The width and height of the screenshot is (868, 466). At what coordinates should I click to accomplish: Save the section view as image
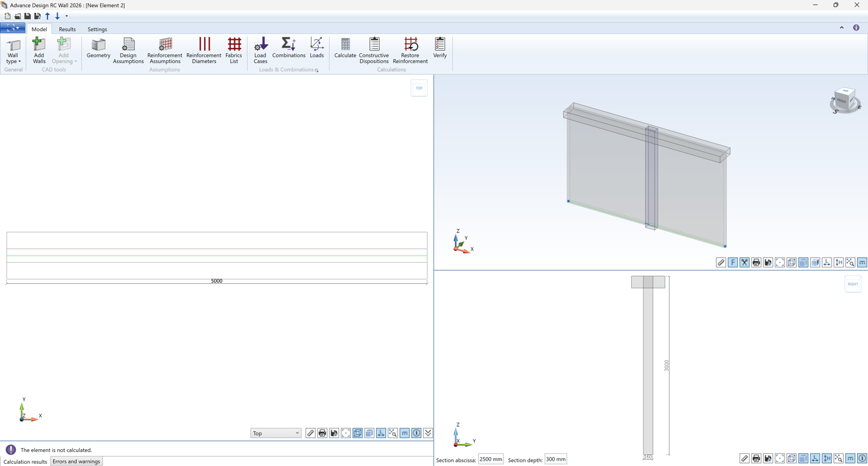point(768,458)
